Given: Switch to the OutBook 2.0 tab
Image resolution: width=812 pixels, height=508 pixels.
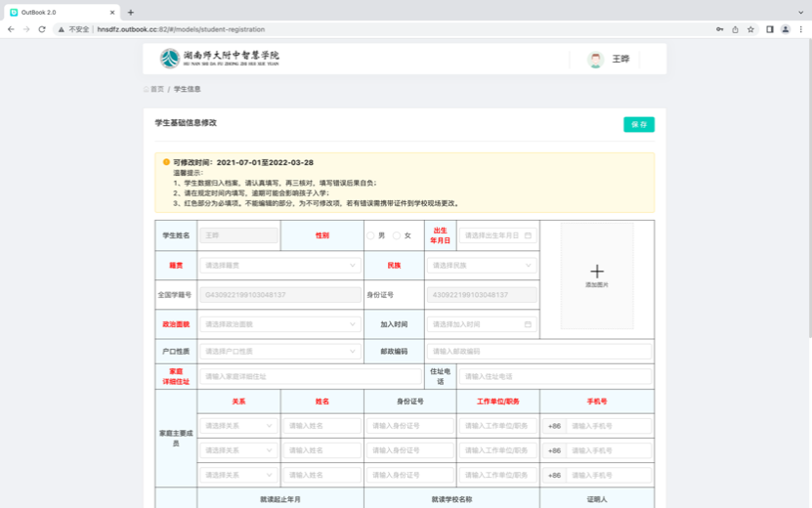Looking at the screenshot, I should click(59, 12).
